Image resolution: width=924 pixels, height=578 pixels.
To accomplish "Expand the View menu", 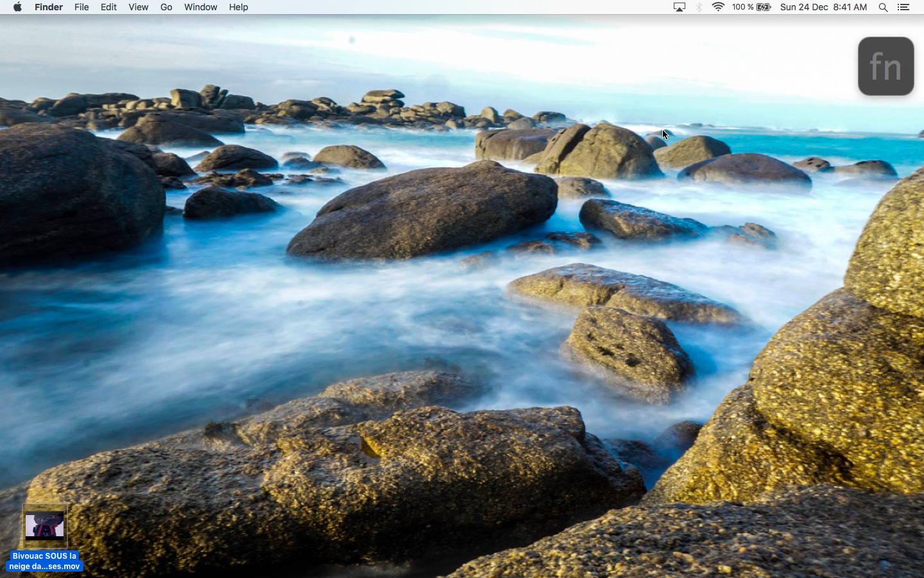I will 138,7.
